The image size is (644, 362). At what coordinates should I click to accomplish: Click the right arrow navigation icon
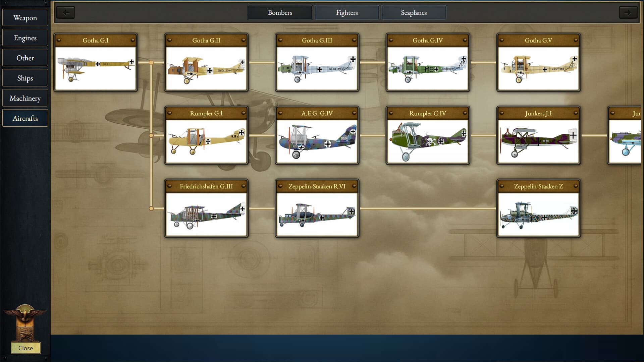629,12
